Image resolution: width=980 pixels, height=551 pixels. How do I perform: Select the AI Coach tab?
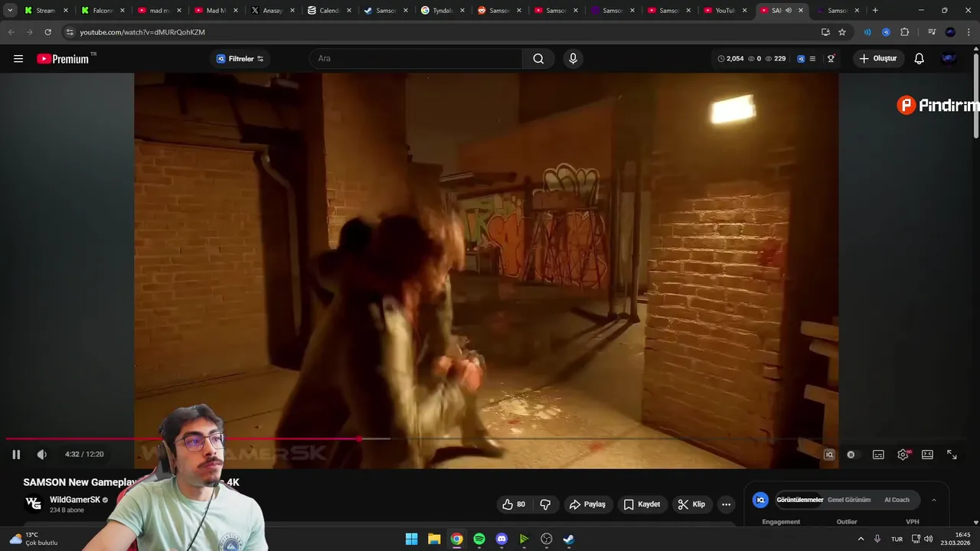pos(897,500)
